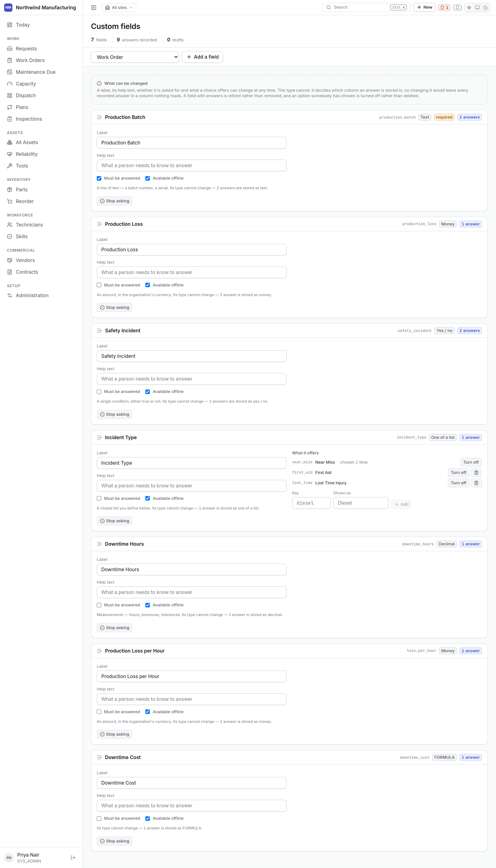Uncheck Available offline for Downtime Cost

(x=147, y=818)
